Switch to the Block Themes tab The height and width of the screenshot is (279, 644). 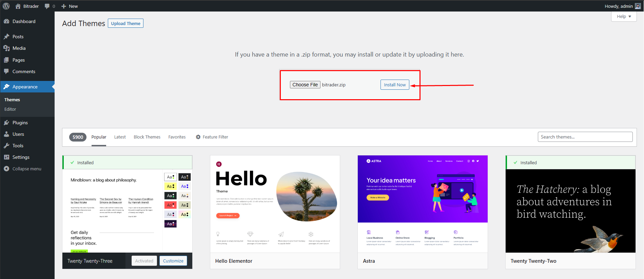(147, 137)
